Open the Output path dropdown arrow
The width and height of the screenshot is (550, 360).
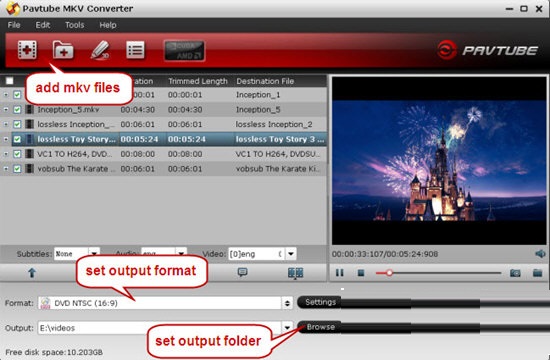pyautogui.click(x=287, y=328)
